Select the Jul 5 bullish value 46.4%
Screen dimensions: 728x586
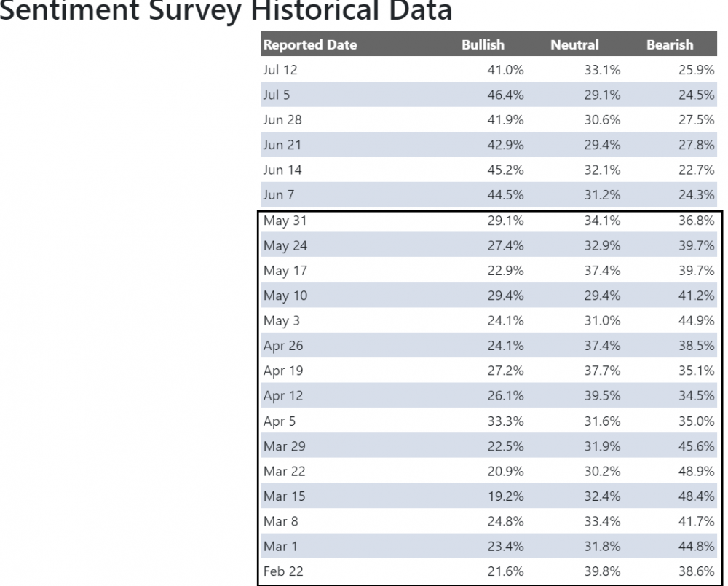pyautogui.click(x=505, y=95)
